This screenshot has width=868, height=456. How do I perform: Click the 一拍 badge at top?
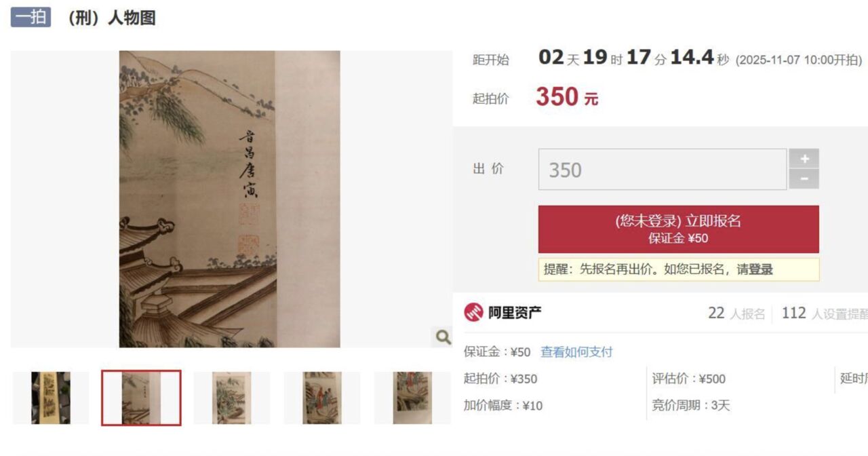31,17
